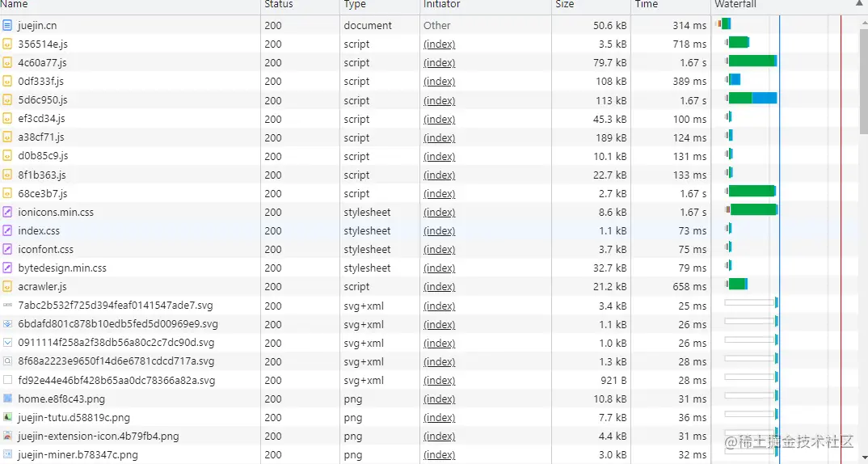
Task: Select the 4c60a77.js request name
Action: pyautogui.click(x=42, y=62)
